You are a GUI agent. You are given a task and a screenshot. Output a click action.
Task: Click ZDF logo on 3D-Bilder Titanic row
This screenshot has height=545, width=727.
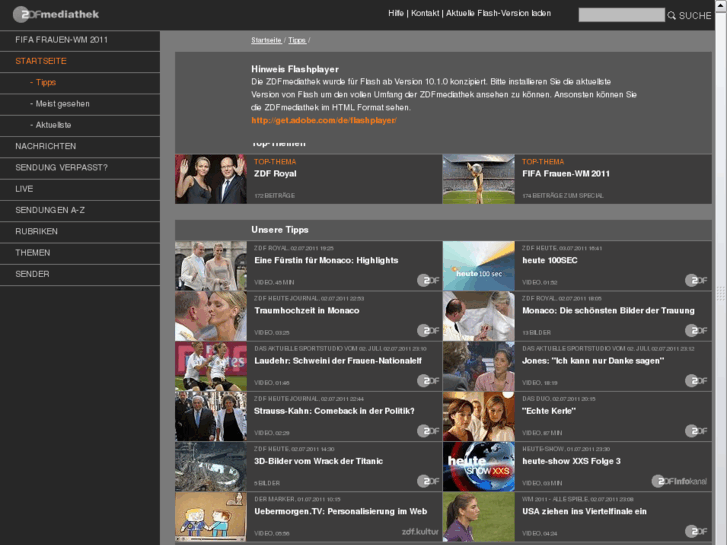pos(428,481)
